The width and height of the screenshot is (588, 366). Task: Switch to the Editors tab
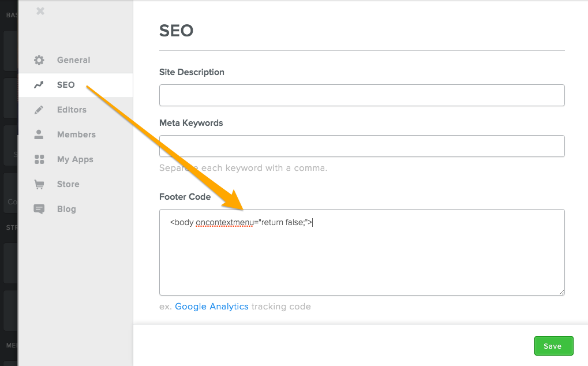[x=72, y=110]
